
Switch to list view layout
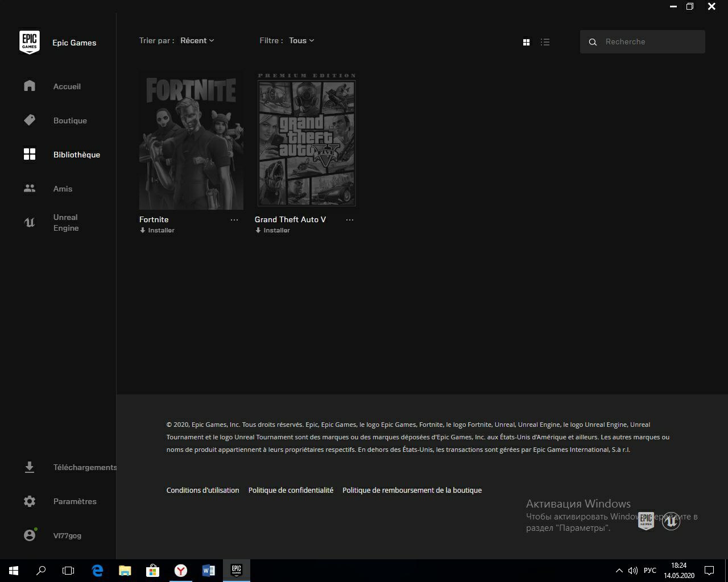point(545,42)
